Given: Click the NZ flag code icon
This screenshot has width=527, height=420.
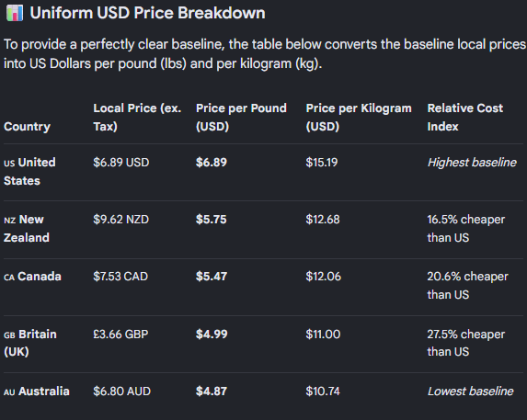Looking at the screenshot, I should (10, 221).
